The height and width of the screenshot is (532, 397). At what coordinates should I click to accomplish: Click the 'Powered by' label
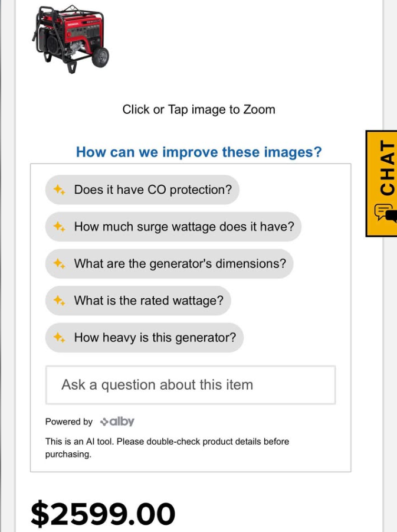click(x=69, y=422)
